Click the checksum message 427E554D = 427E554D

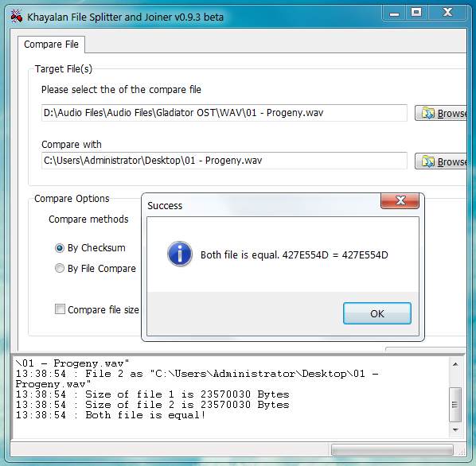[x=295, y=255]
